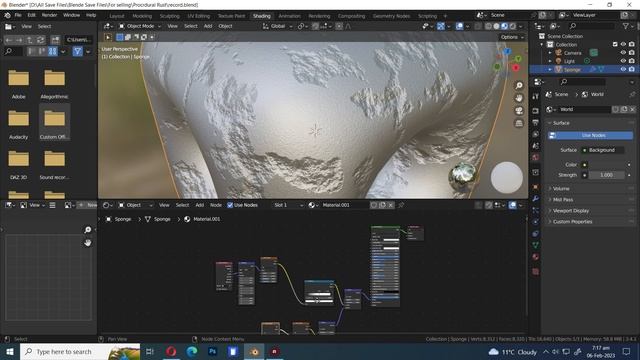
Task: Open the Tool properties tab
Action: tap(536, 96)
